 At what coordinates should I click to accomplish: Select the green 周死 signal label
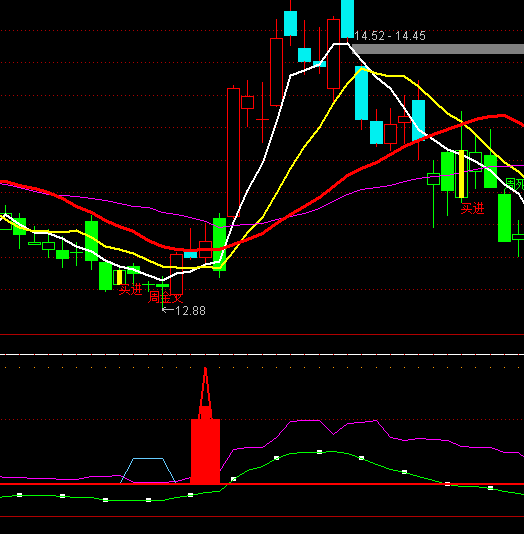tap(514, 184)
